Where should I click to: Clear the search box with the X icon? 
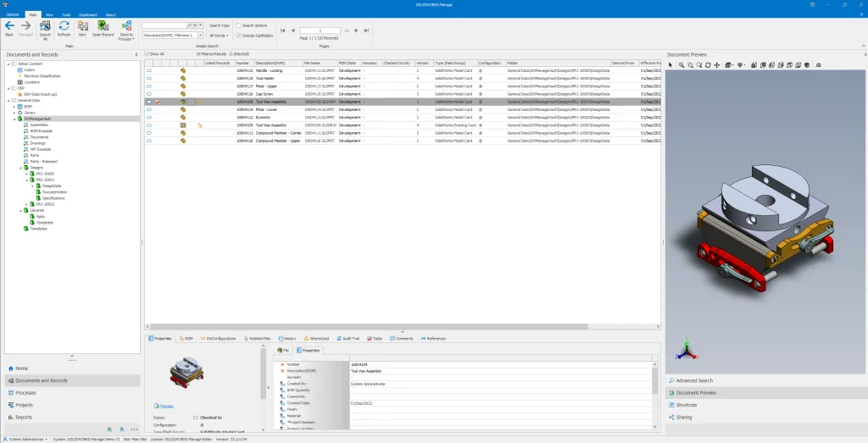pyautogui.click(x=195, y=25)
